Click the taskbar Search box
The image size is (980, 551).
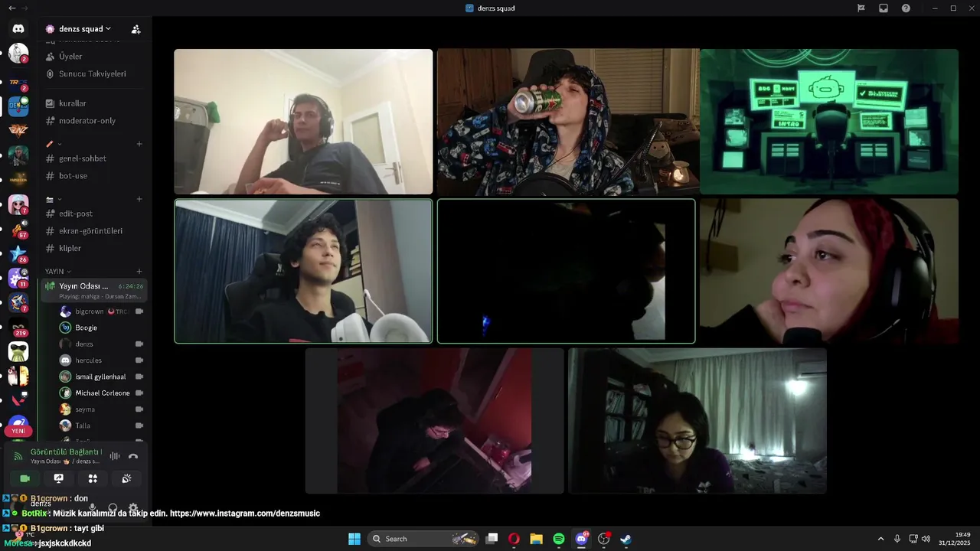pos(423,539)
